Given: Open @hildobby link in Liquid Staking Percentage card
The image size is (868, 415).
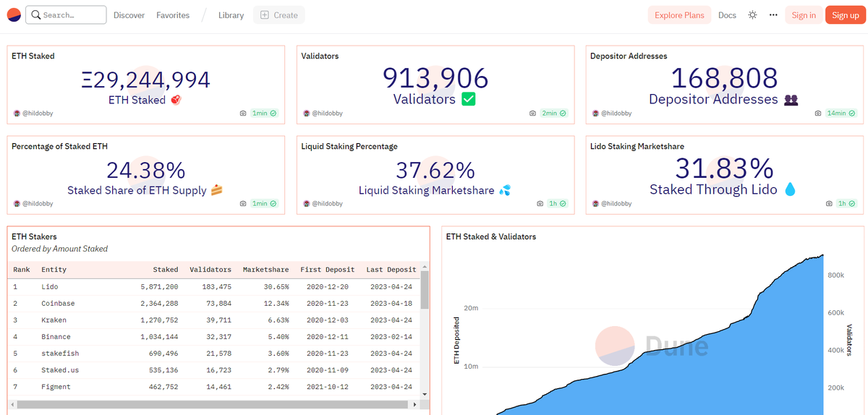Looking at the screenshot, I should (327, 204).
